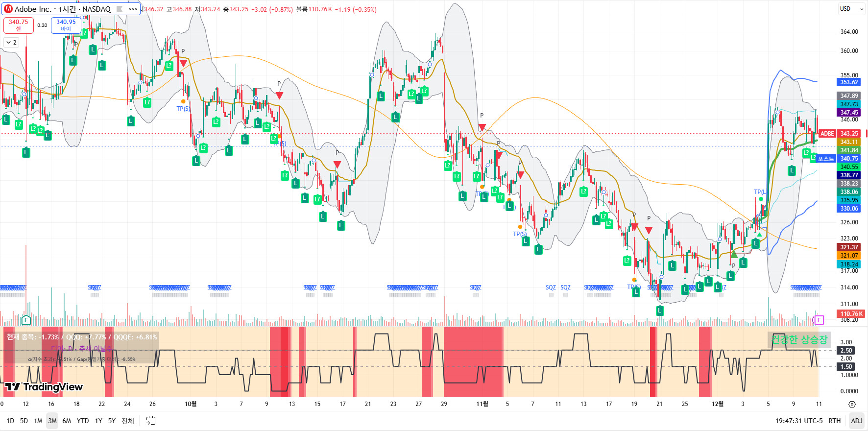Click the red down-triangle signal near October 16
This screenshot has height=431, width=868.
(x=337, y=165)
